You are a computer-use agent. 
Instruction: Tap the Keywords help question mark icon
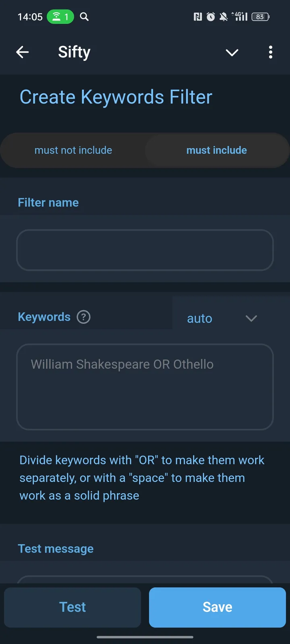[x=83, y=317]
